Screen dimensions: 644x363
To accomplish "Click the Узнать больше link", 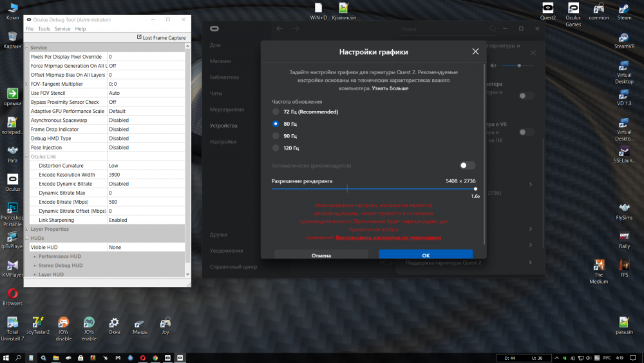I will click(x=390, y=88).
